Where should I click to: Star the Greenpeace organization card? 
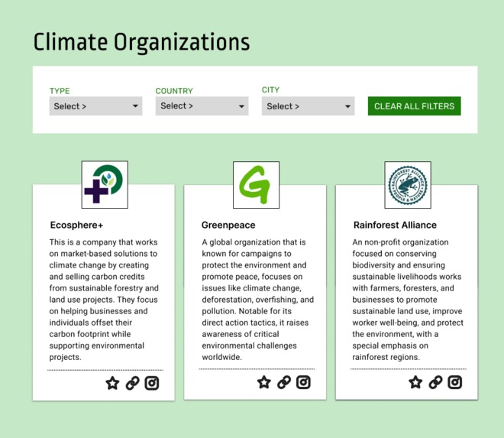(x=264, y=382)
